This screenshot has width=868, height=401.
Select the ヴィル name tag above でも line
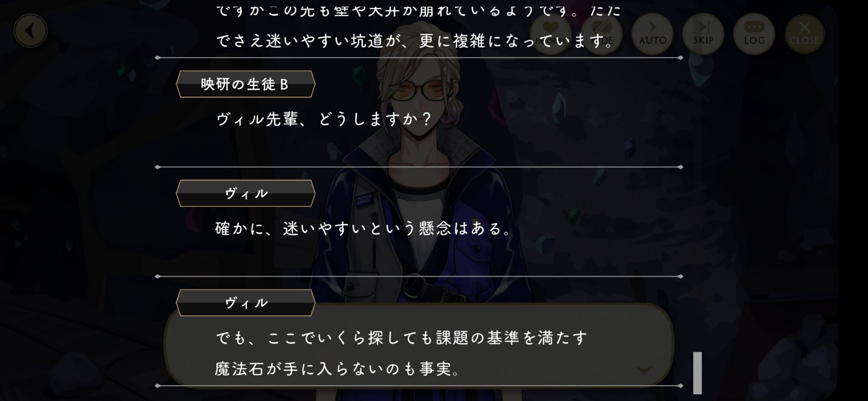click(246, 303)
